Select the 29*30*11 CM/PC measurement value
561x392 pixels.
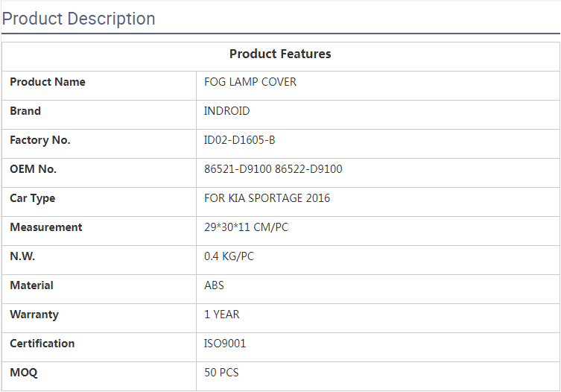247,227
